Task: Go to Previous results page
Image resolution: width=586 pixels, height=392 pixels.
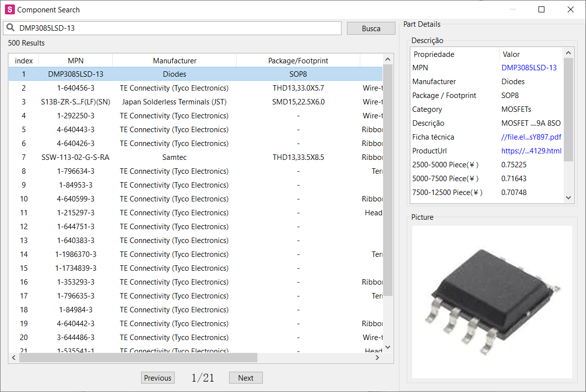Action: click(158, 378)
